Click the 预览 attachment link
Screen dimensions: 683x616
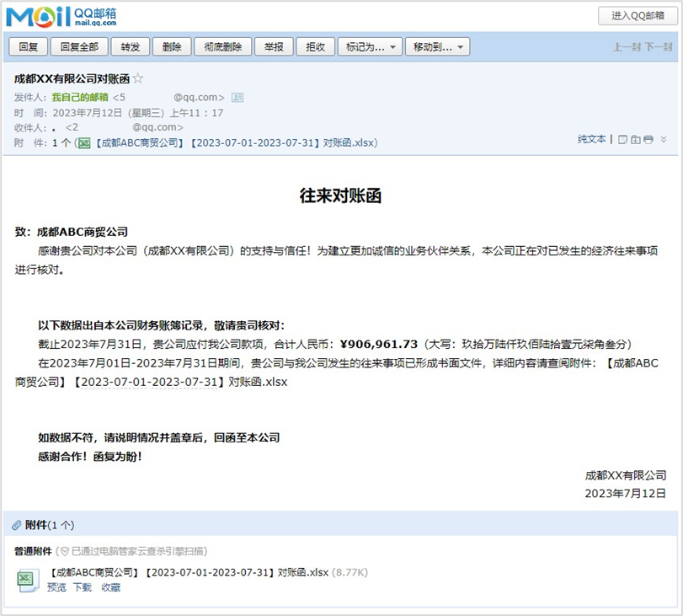tap(56, 587)
